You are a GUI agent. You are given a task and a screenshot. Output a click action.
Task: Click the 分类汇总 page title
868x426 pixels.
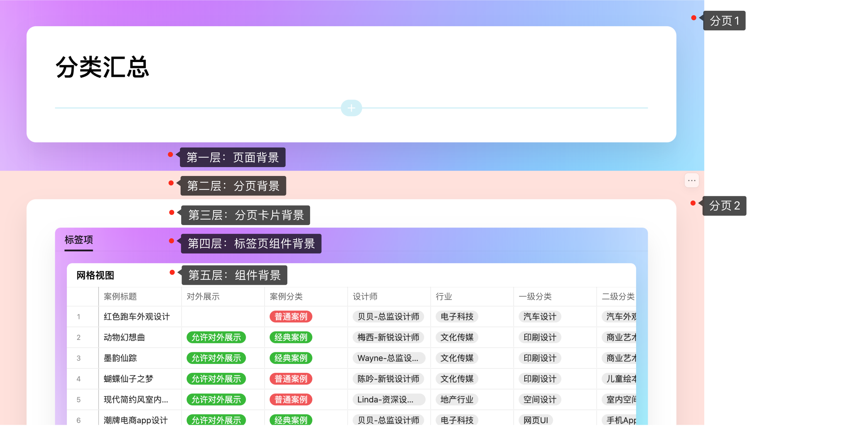102,67
